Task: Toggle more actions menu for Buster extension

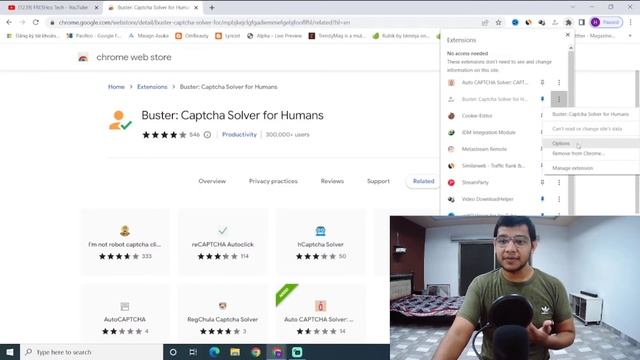Action: [x=559, y=99]
